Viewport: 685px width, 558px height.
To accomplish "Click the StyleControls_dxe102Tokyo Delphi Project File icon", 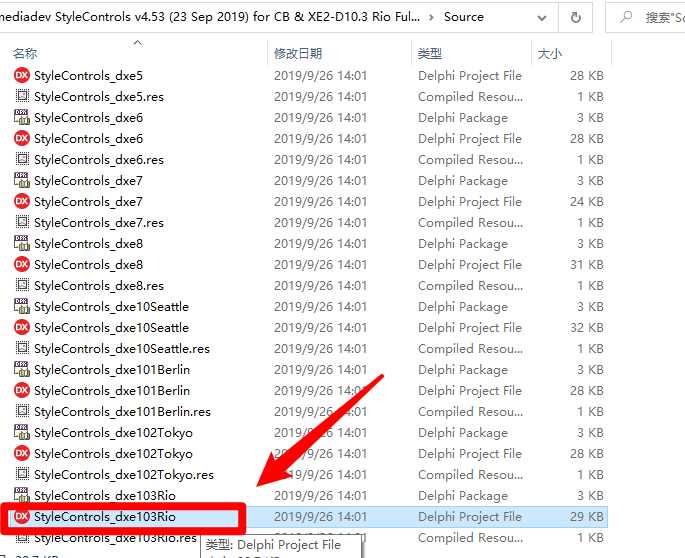I will pos(22,453).
